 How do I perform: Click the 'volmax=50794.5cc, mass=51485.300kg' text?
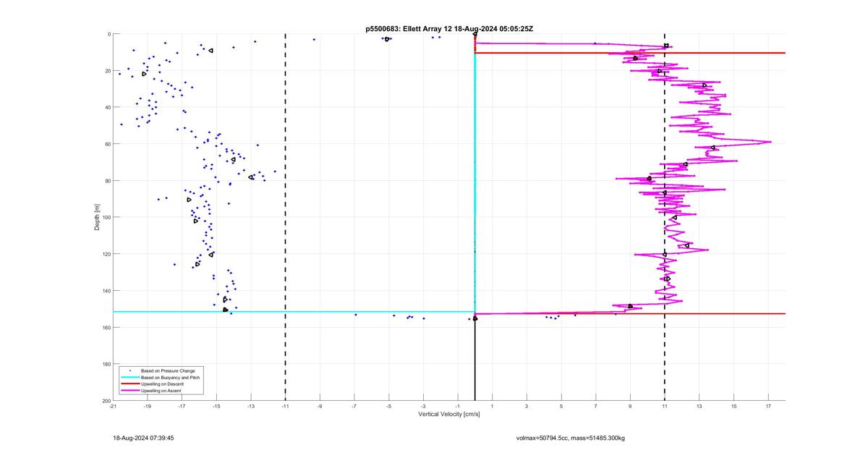point(571,438)
